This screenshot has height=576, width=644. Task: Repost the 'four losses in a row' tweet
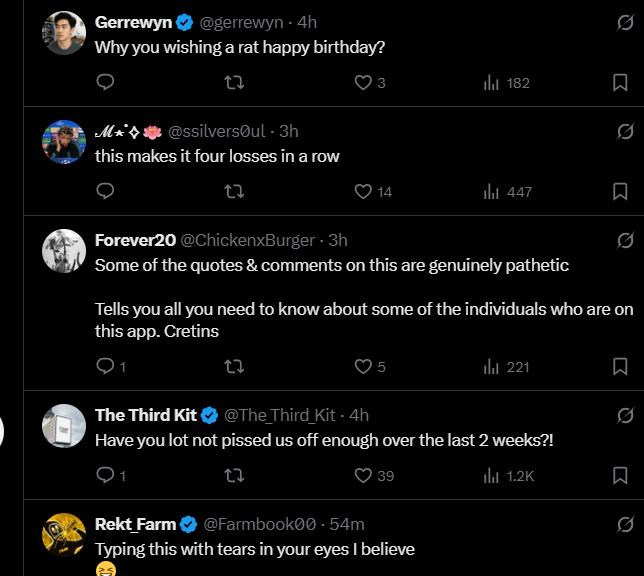tap(235, 192)
